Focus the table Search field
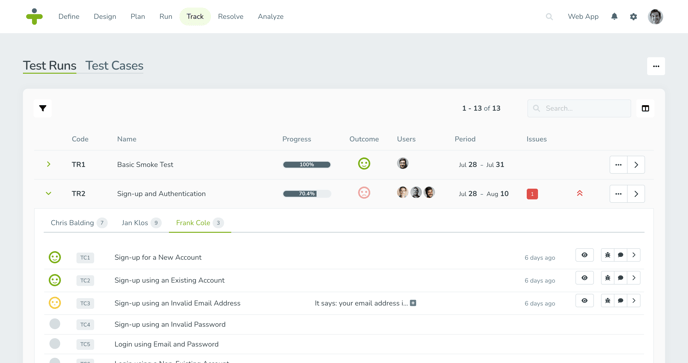This screenshot has width=688, height=363. click(579, 108)
